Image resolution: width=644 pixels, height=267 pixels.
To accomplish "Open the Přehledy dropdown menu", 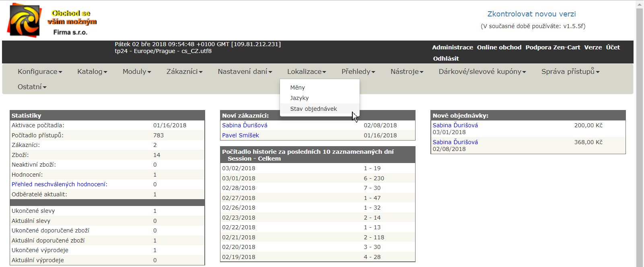I will [358, 71].
